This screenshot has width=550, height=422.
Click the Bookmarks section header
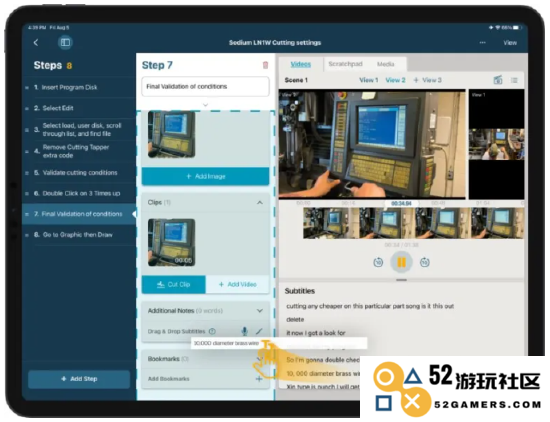(206, 359)
